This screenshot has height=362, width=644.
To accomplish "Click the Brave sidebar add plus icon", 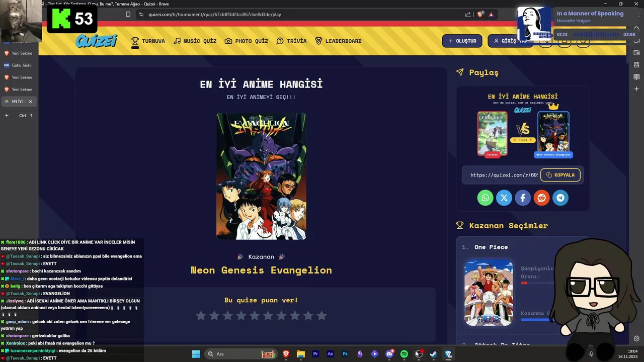I will [636, 89].
